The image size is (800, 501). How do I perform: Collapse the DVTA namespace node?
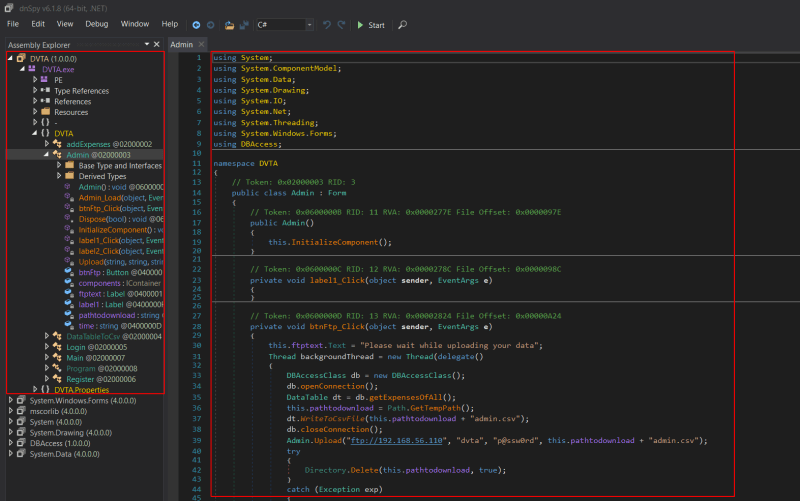click(x=34, y=133)
